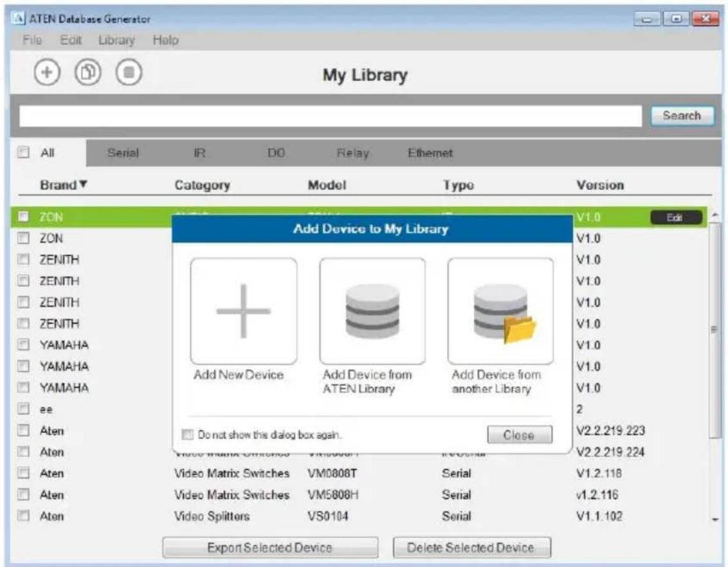Click the device list scrollbar thumb
Image resolution: width=728 pixels, height=567 pixels.
[715, 329]
